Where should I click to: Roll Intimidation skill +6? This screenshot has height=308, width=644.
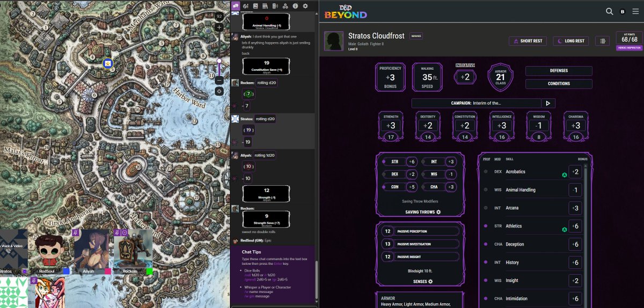click(x=575, y=299)
